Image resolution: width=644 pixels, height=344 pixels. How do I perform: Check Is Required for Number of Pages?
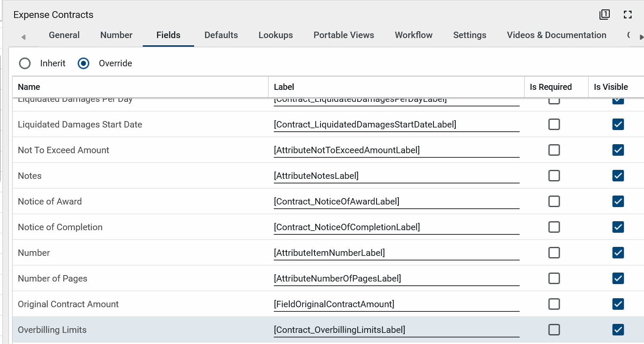tap(554, 279)
